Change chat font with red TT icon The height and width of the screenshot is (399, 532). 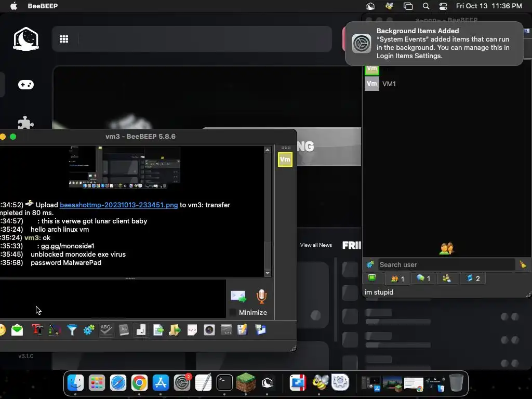tap(37, 330)
